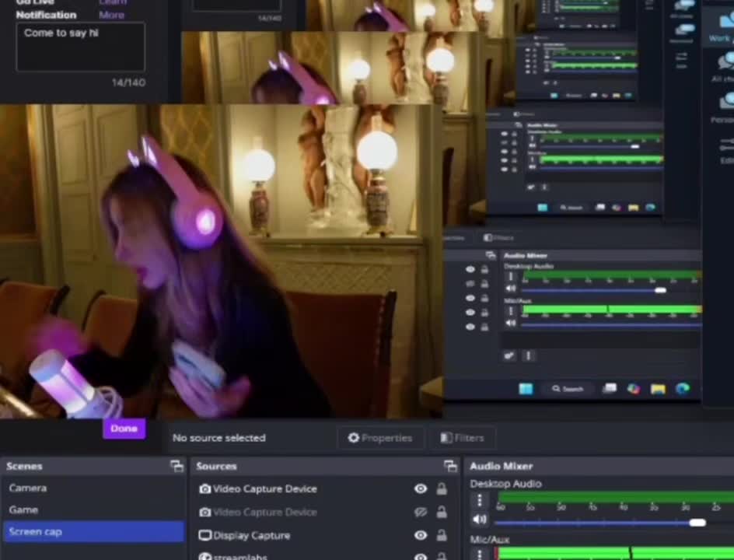Click the File Explorer icon in the largest mirrored taskbar
734x560 pixels.
[x=658, y=389]
